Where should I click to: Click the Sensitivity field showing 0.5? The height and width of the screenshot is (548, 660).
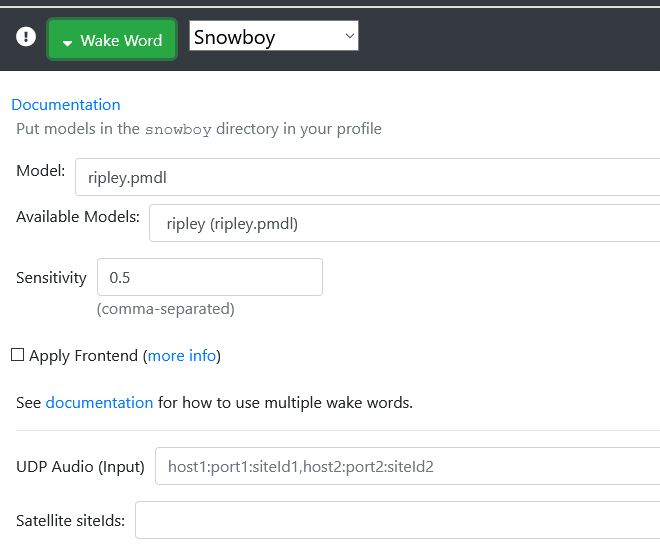[210, 277]
